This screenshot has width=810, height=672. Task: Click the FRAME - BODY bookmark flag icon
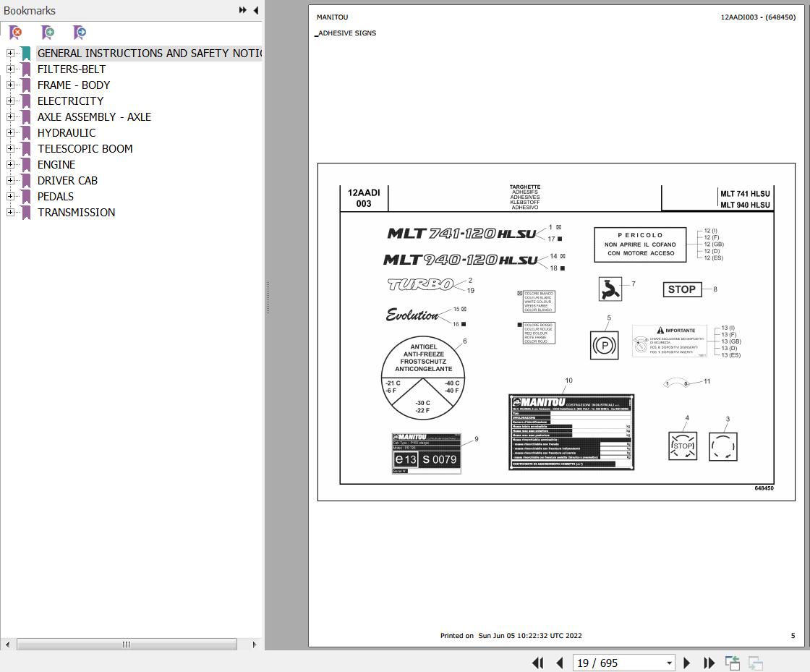(x=26, y=85)
